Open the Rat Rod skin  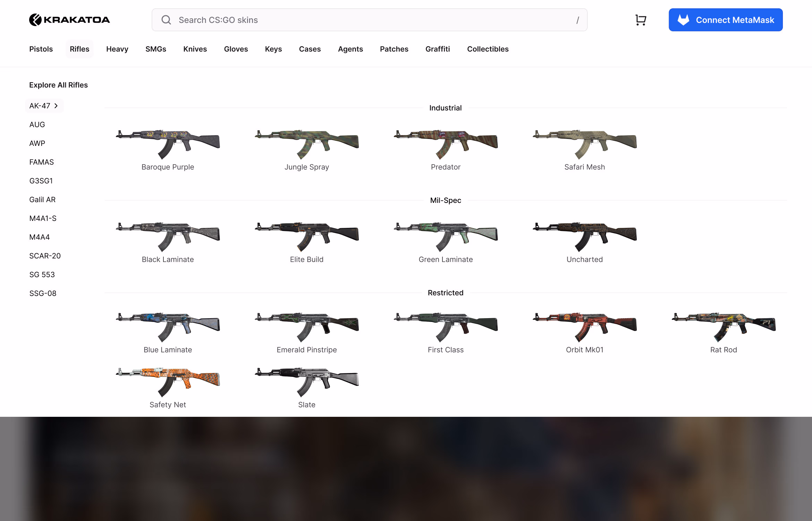coord(724,328)
